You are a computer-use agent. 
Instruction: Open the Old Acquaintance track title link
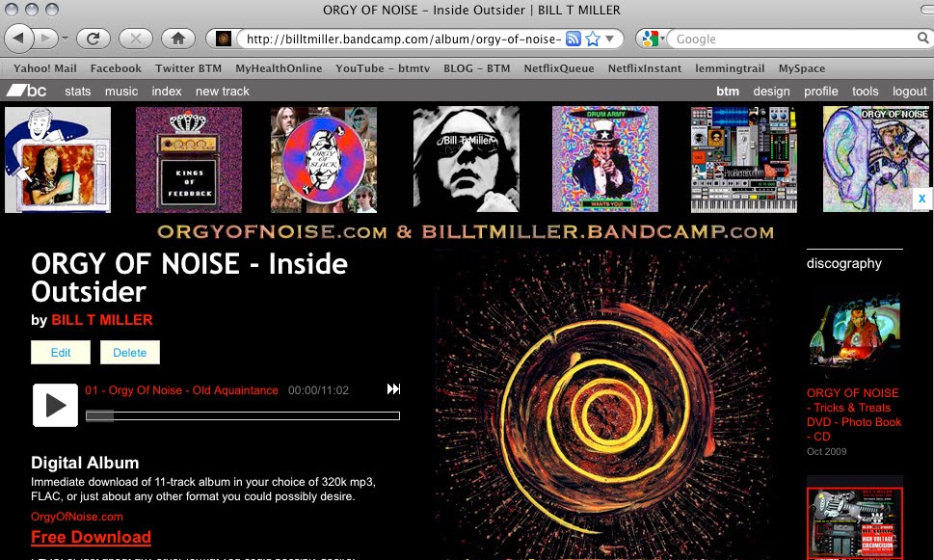click(181, 390)
